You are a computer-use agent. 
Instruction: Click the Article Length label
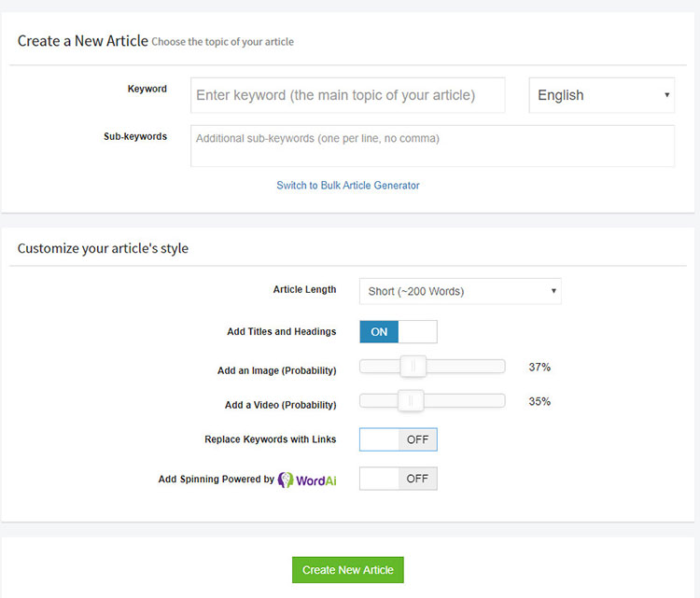(x=304, y=290)
